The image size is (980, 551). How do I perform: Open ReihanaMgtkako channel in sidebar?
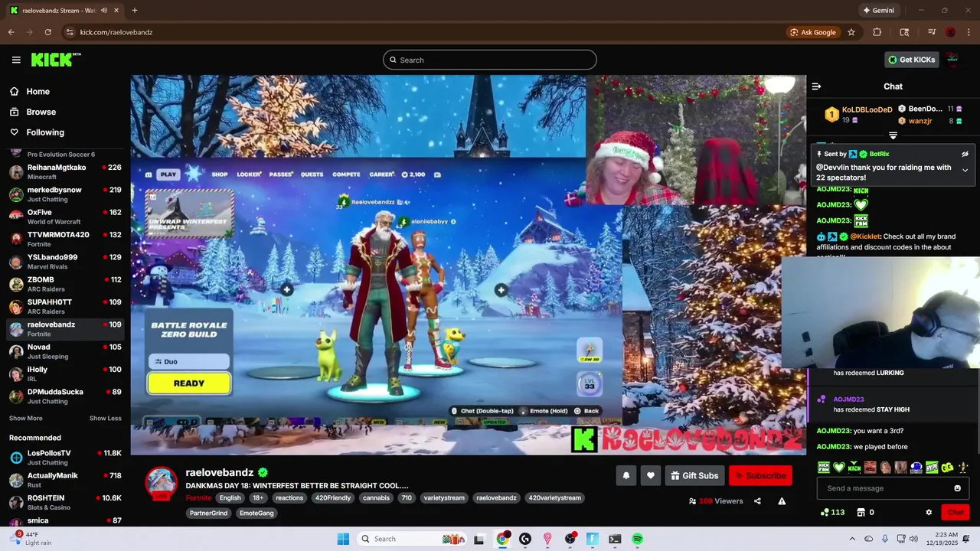65,172
